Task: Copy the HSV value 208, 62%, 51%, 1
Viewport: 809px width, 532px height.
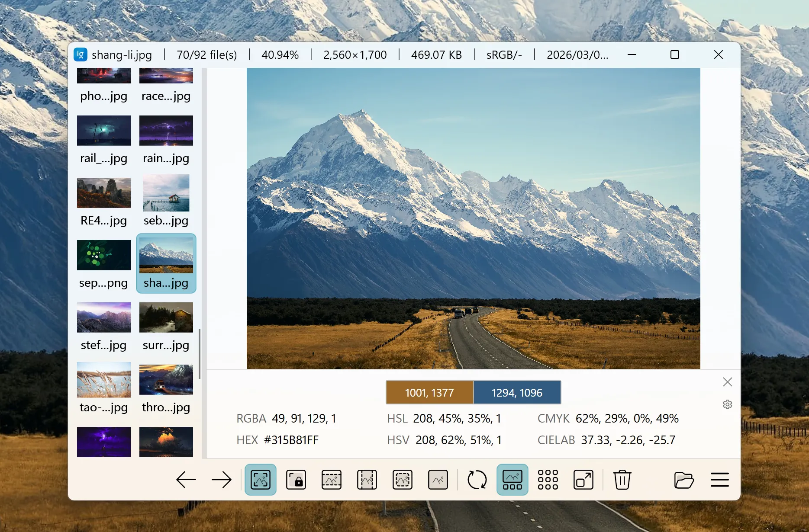Action: (459, 440)
